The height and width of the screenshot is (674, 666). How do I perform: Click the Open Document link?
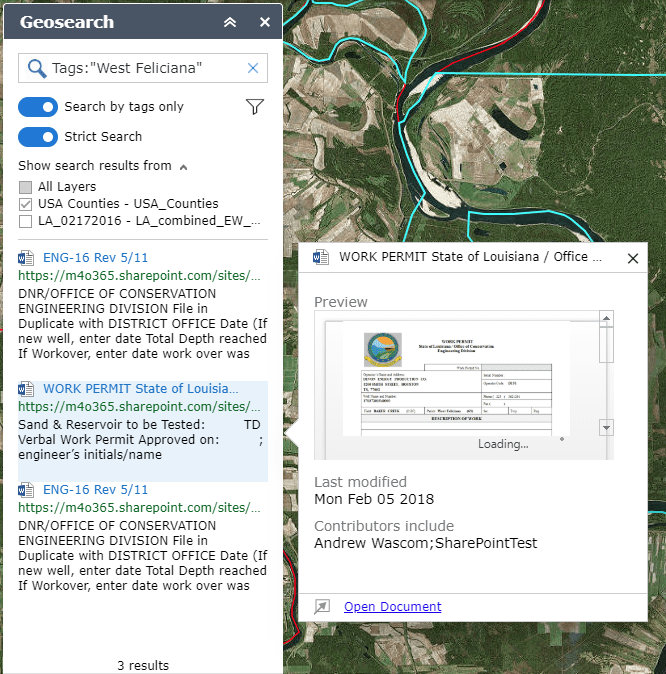[x=393, y=607]
